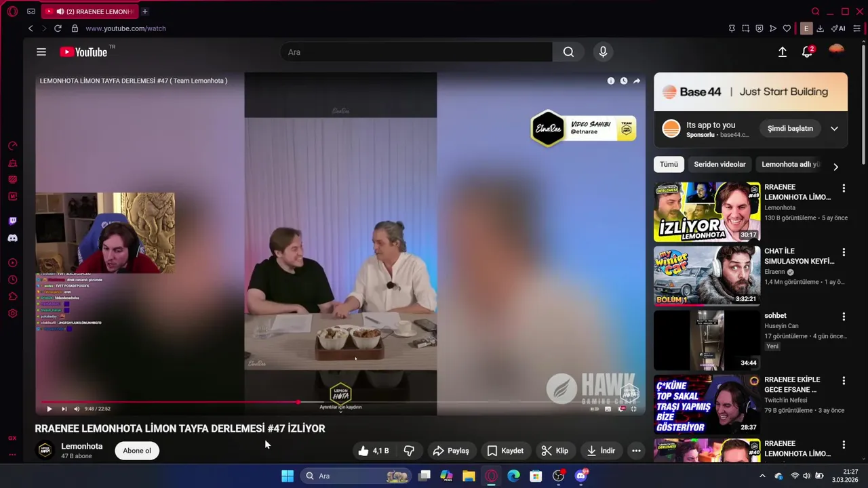Open the YouTube upload/create icon
The height and width of the screenshot is (488, 868).
pyautogui.click(x=782, y=52)
